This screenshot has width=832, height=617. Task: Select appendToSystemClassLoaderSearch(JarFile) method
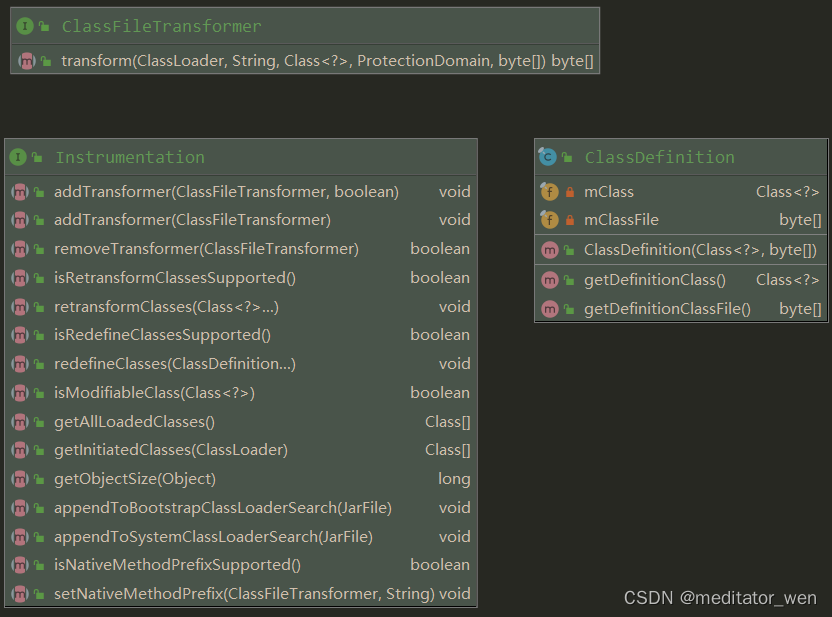(213, 537)
